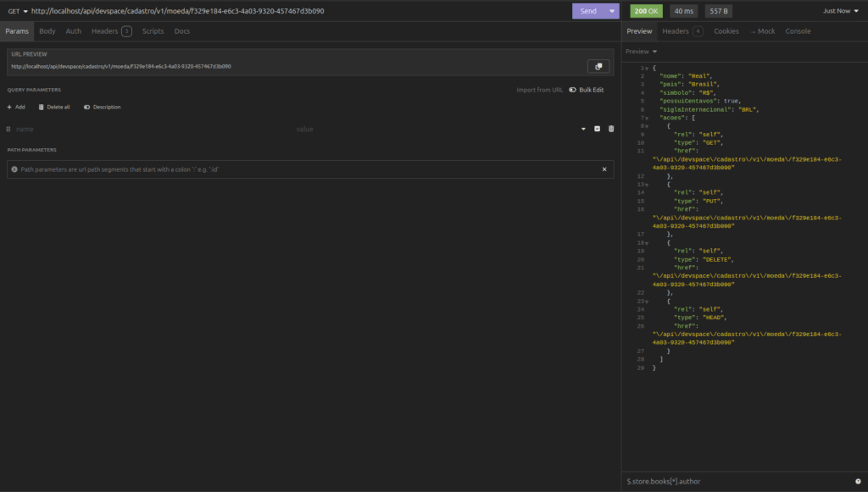Click the "type": "PUT" line
Viewport: 868px width, 492px height.
pos(698,202)
